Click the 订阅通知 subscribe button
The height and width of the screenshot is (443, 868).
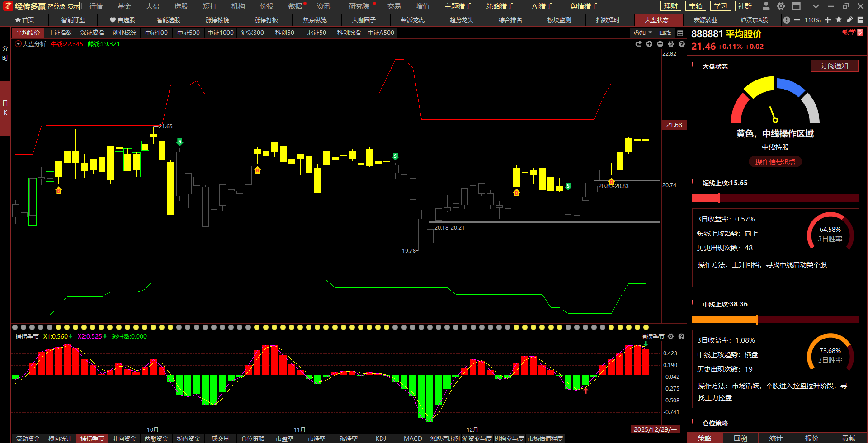(x=834, y=66)
